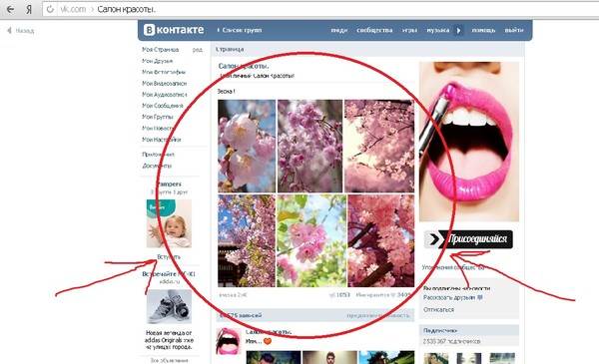Click Вступить under the Pampers ad
599x364 pixels.
point(169,257)
